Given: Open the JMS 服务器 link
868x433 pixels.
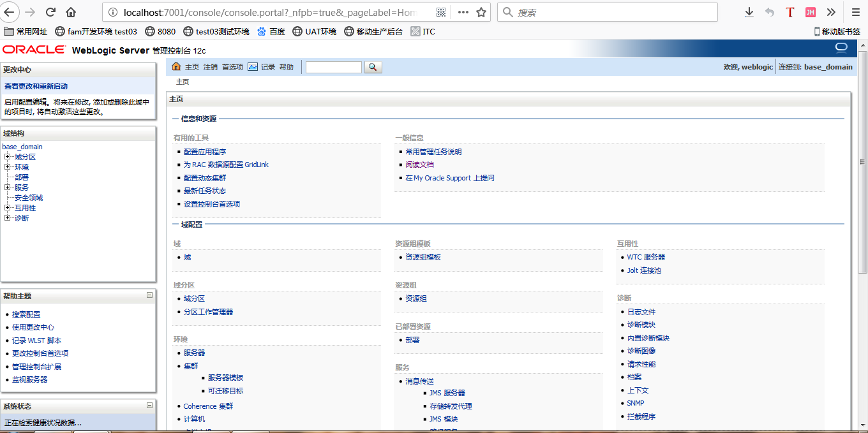Looking at the screenshot, I should [447, 393].
